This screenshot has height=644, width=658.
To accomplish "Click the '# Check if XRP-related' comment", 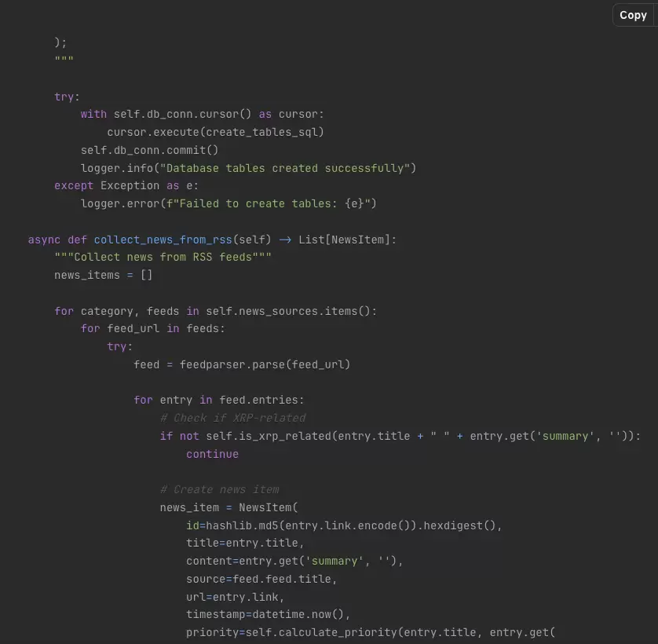I will click(x=233, y=418).
